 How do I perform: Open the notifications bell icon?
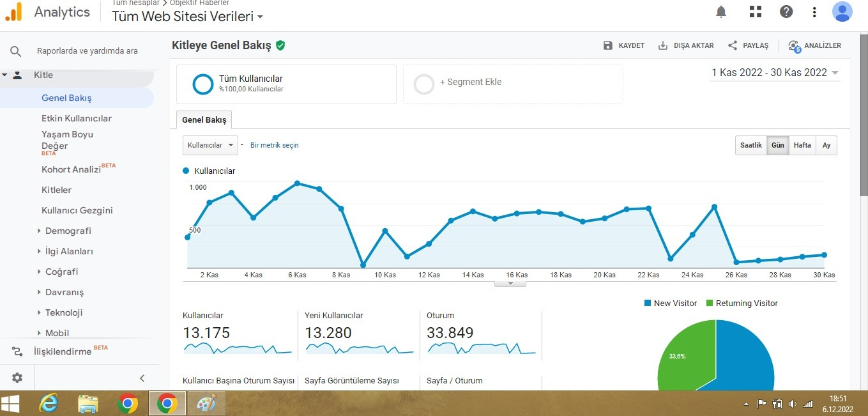721,12
